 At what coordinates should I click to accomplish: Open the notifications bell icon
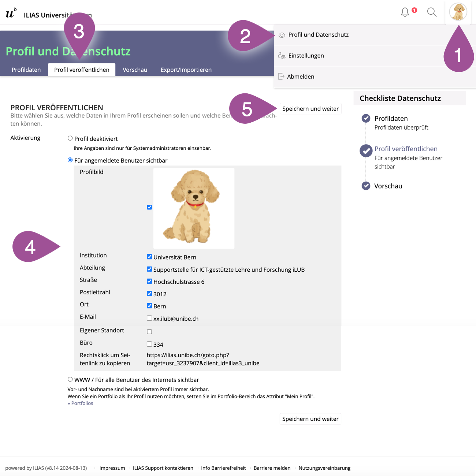point(405,12)
